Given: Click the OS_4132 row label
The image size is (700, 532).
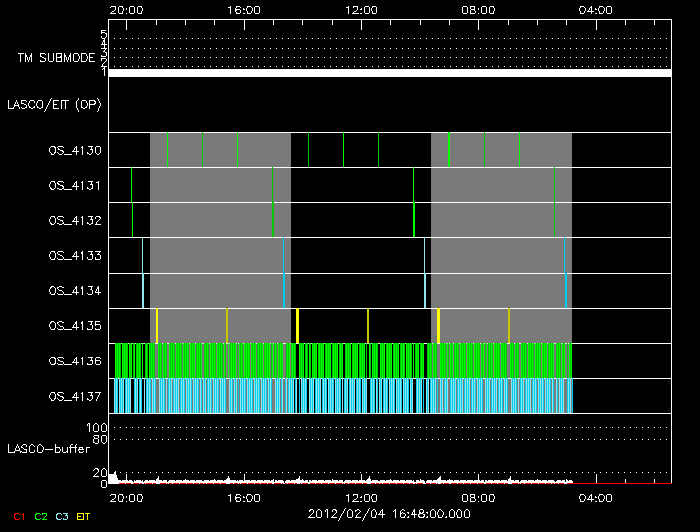Looking at the screenshot, I should (x=75, y=221).
